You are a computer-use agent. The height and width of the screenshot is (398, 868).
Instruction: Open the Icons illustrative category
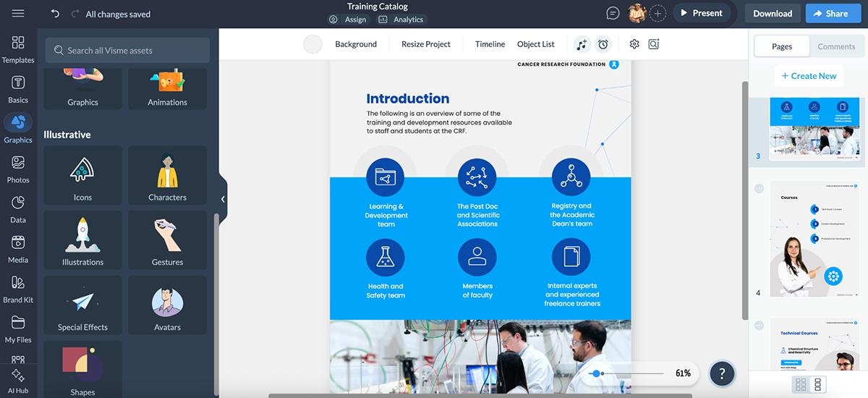point(82,176)
